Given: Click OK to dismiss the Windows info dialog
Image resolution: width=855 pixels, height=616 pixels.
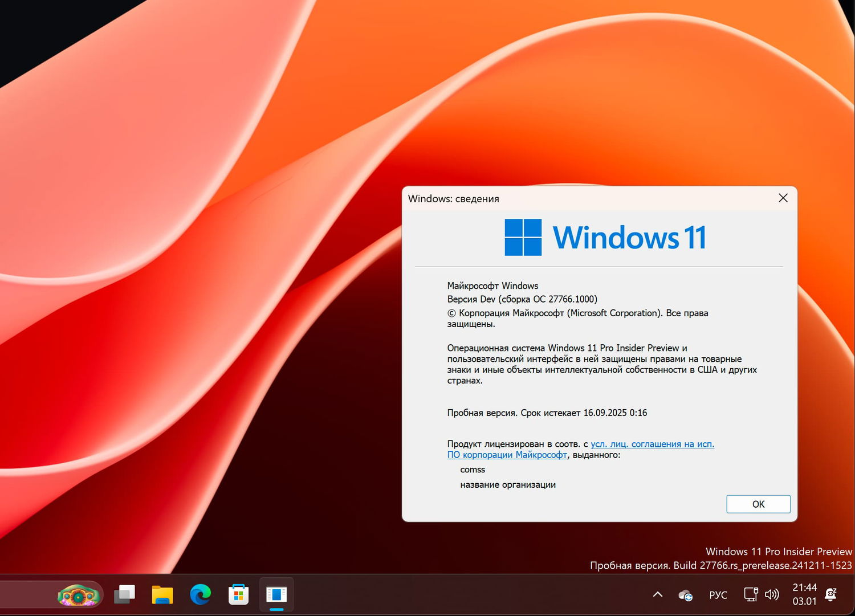Looking at the screenshot, I should click(x=758, y=504).
